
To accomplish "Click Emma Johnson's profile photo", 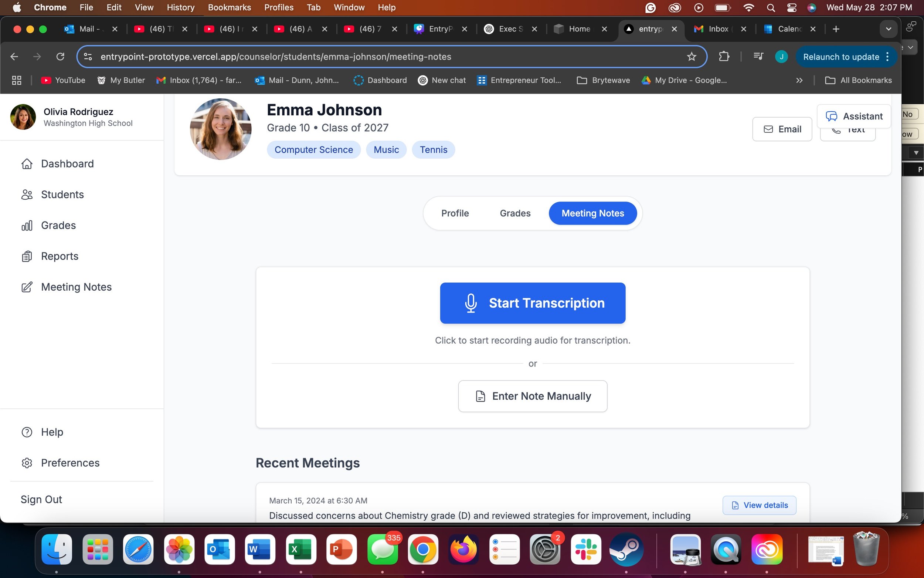I will 221,129.
